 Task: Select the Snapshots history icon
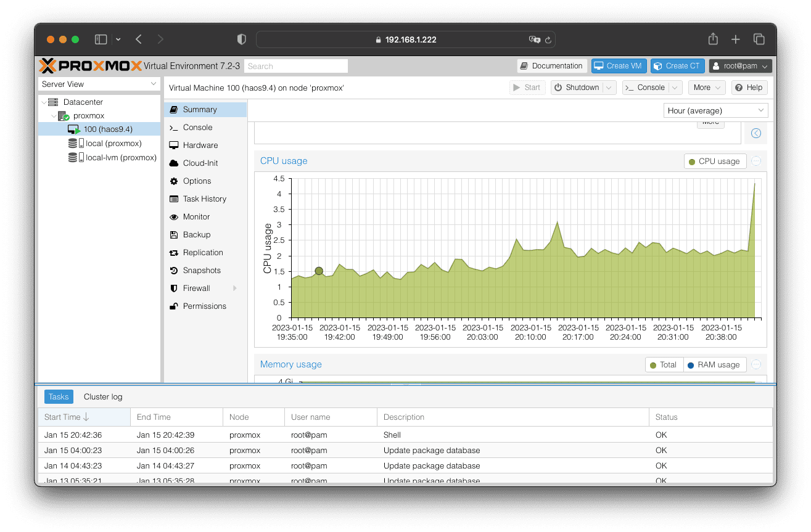[173, 271]
